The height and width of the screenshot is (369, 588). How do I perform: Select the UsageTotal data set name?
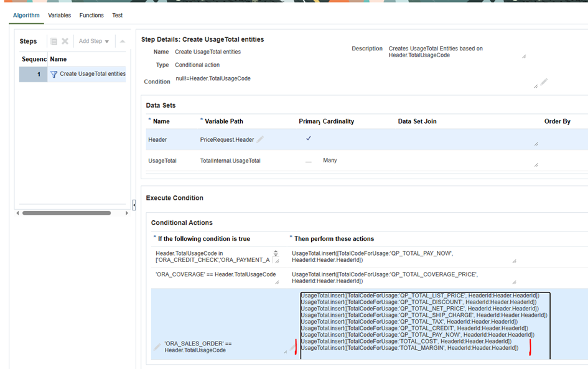coord(162,161)
